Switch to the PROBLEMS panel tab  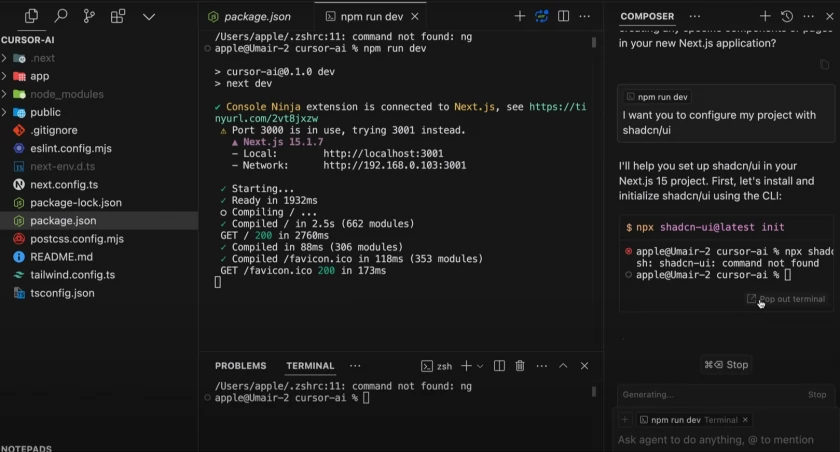click(241, 366)
